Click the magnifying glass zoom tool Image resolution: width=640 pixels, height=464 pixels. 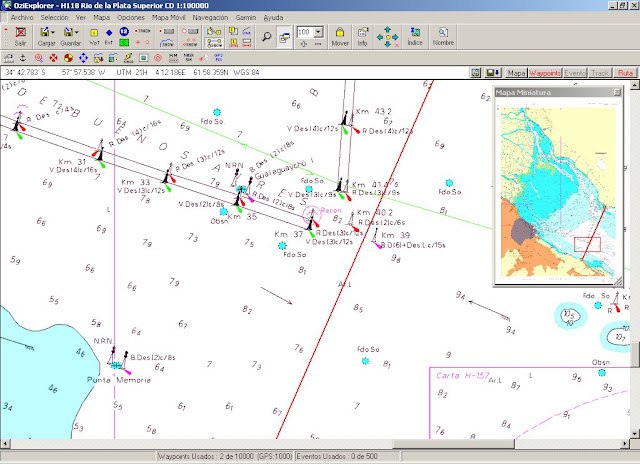tap(267, 37)
